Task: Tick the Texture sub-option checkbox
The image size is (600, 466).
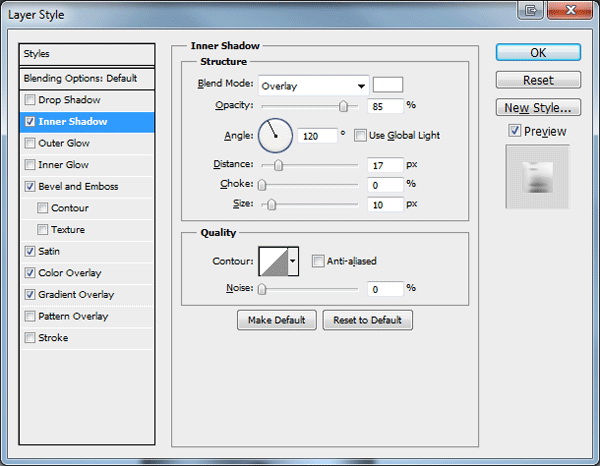Action: click(x=42, y=230)
